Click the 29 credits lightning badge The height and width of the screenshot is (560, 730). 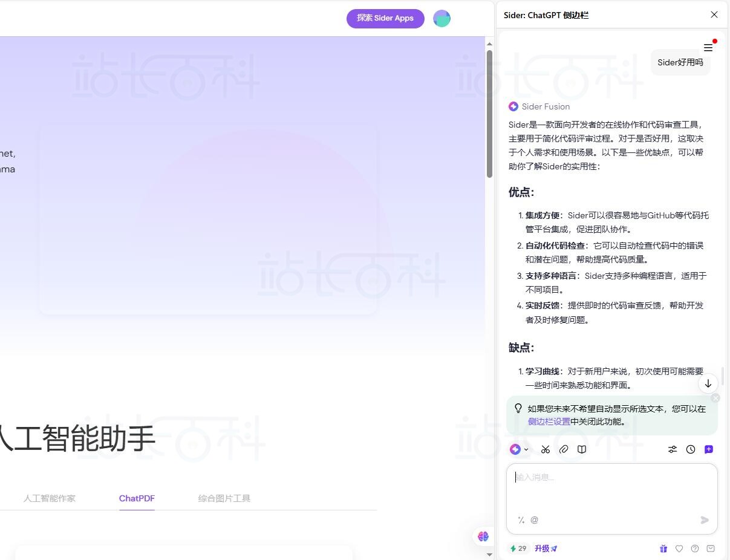[518, 549]
